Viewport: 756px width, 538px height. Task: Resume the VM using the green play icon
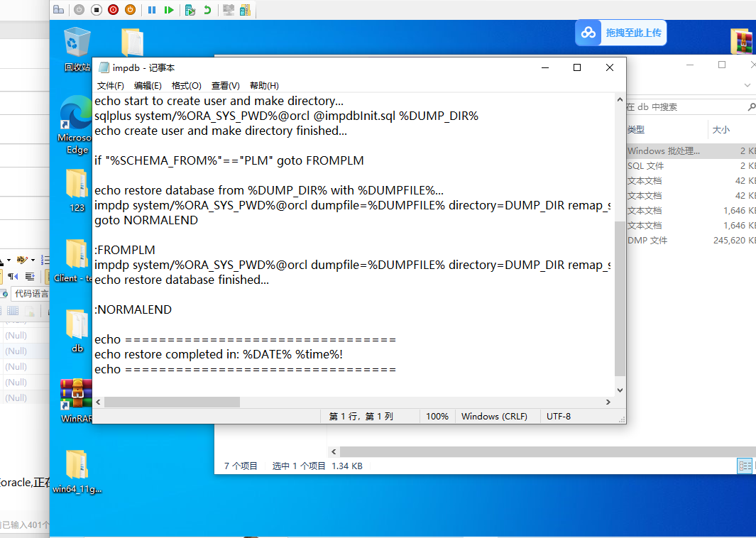(170, 10)
